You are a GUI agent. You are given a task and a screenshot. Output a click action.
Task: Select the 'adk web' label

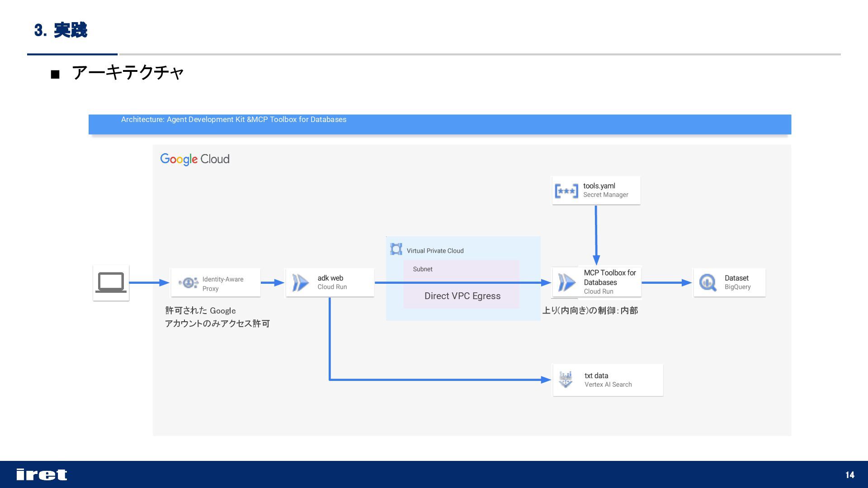(x=330, y=278)
